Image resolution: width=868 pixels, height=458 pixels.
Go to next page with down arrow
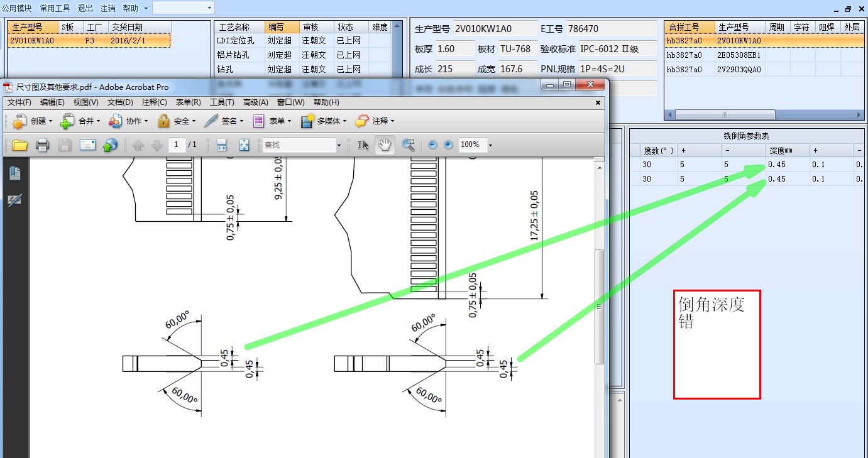[157, 145]
